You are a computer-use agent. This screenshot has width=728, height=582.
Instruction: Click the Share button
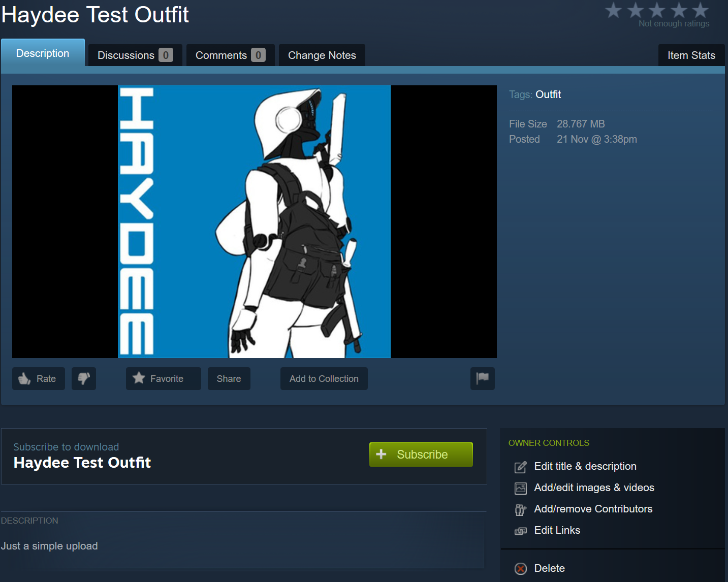click(x=229, y=378)
